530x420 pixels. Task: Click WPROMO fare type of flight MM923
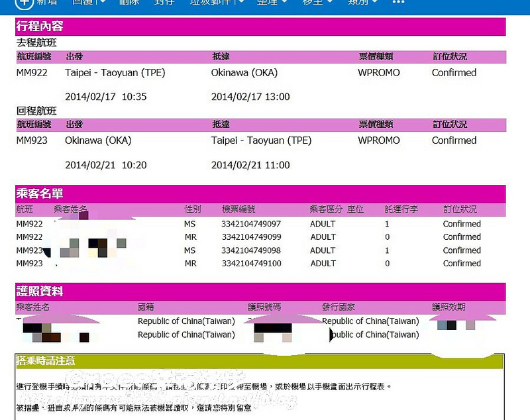coord(378,140)
